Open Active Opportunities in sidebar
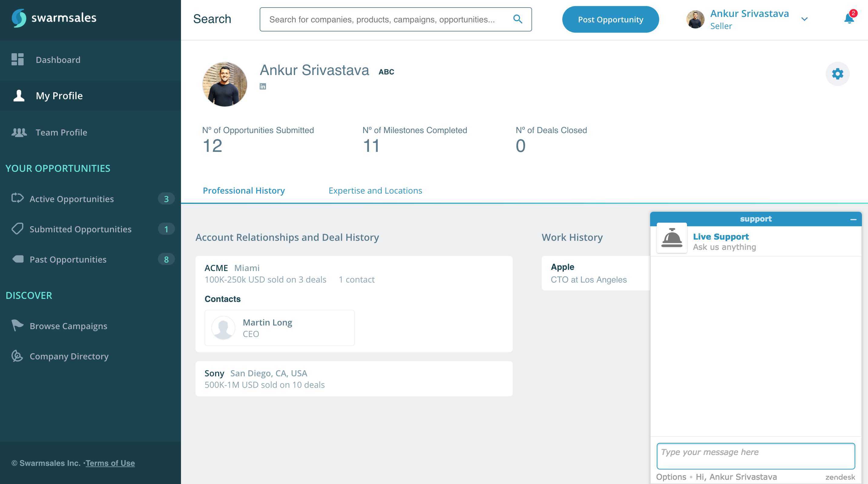The image size is (868, 484). pyautogui.click(x=72, y=199)
